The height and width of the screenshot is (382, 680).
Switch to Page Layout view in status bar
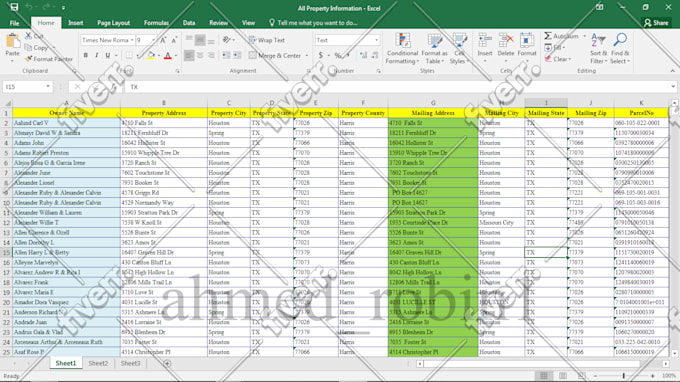point(562,375)
